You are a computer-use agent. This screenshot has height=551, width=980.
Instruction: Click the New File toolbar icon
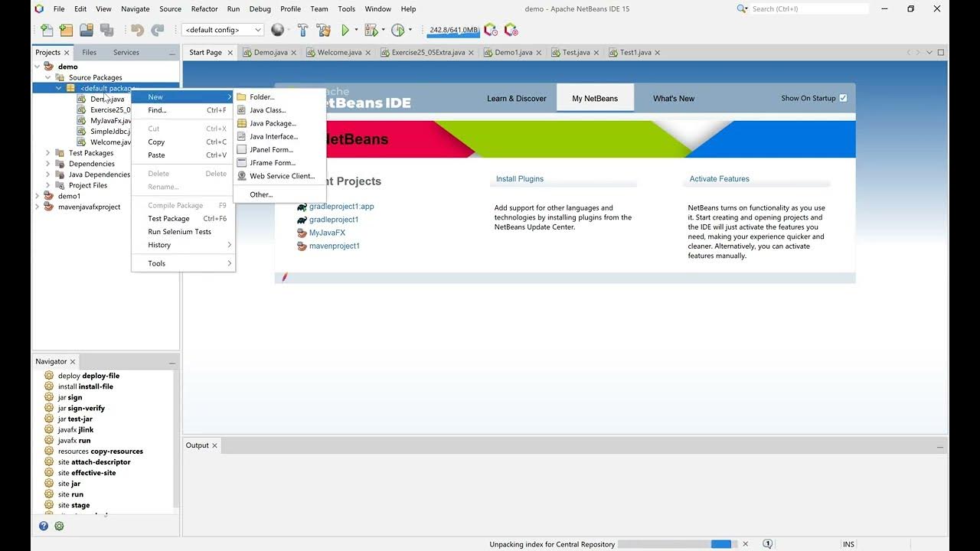(x=47, y=30)
